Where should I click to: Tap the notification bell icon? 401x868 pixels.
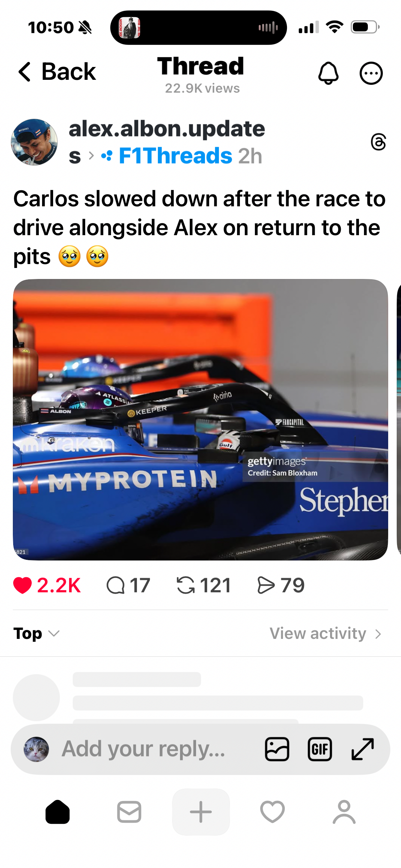coord(328,73)
